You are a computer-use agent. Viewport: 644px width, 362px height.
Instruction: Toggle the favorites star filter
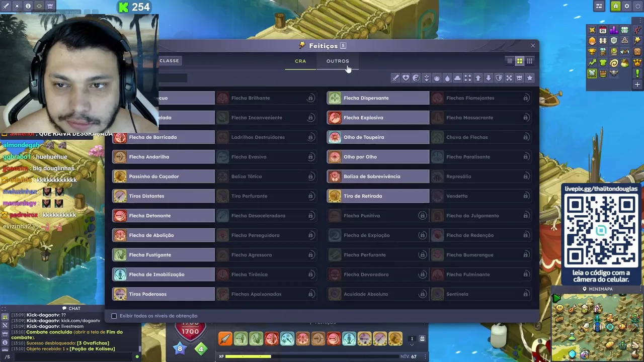[530, 78]
